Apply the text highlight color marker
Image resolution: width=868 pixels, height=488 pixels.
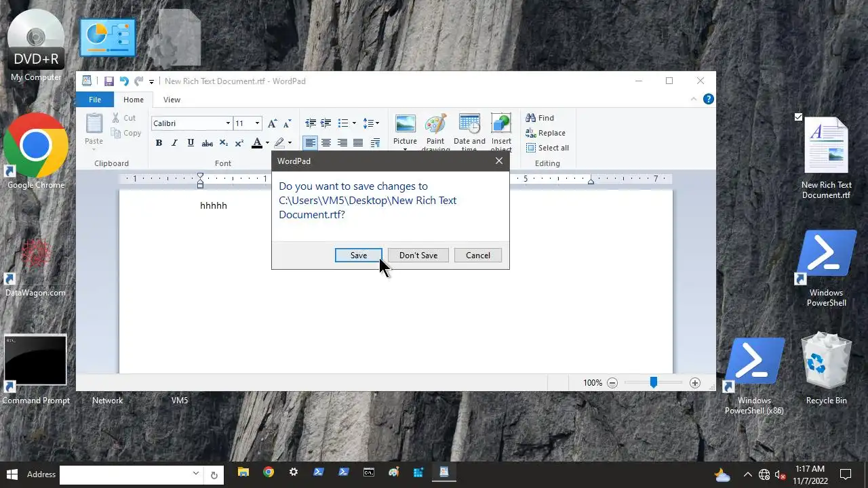coord(279,143)
